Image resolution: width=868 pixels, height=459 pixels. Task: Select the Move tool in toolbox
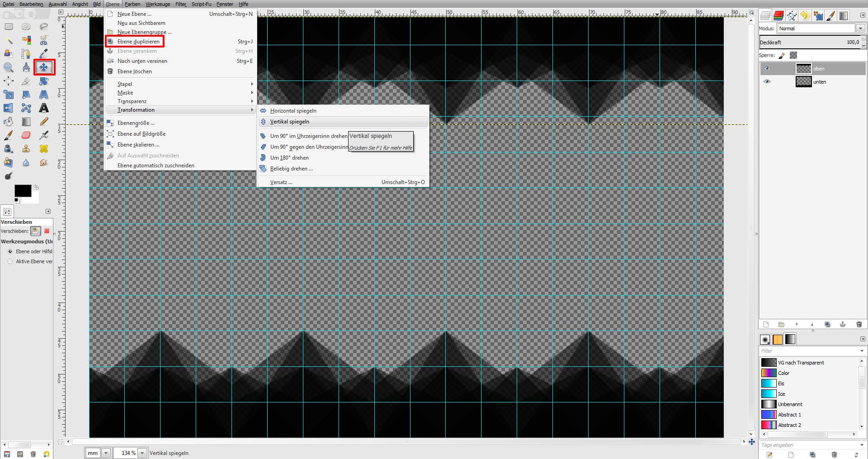(44, 67)
